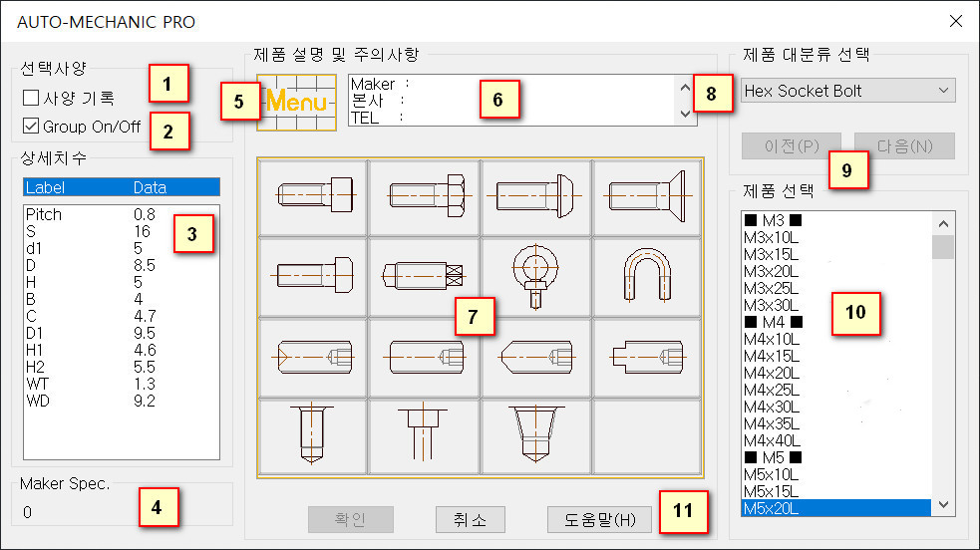Close the AUTO-MECHANIC PRO dialog
The image size is (980, 550).
pos(955,21)
